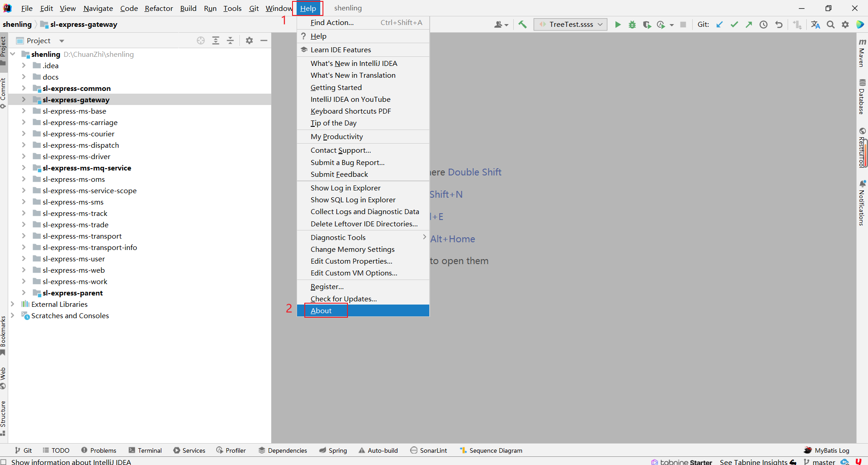Choose Check for Updates... menu item
Image resolution: width=868 pixels, height=465 pixels.
(363, 299)
